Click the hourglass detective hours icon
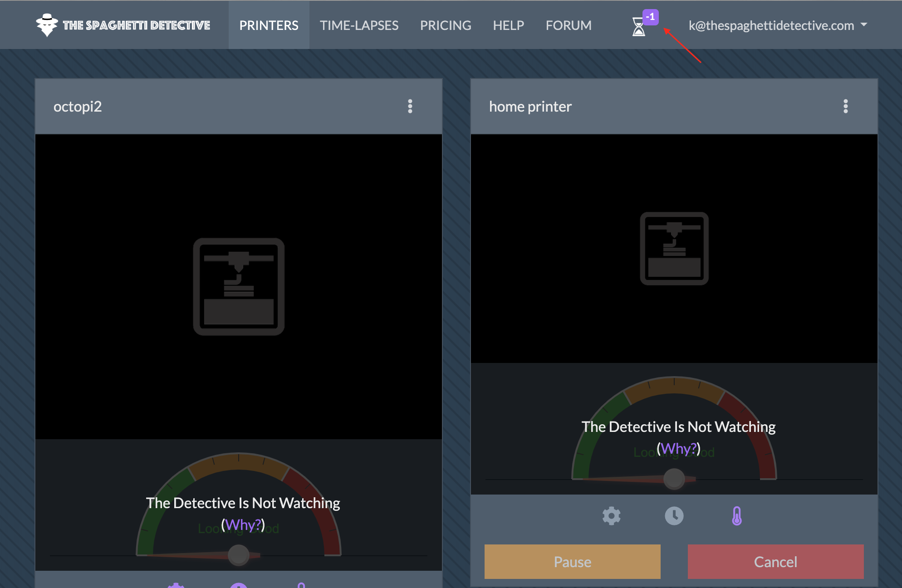This screenshot has width=902, height=588. click(638, 27)
